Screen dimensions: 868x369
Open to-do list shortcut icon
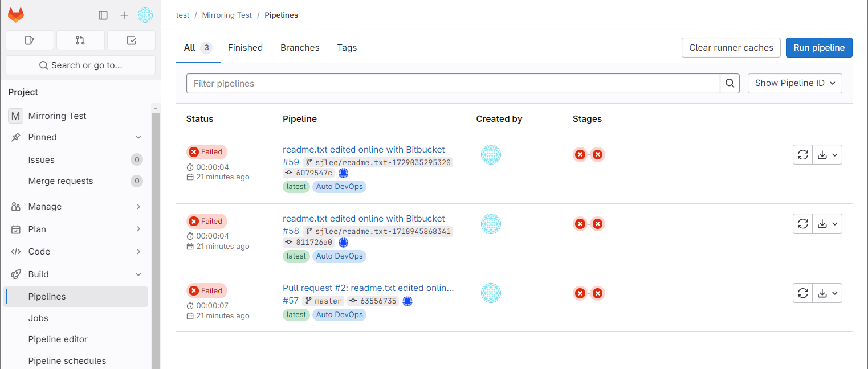(x=131, y=40)
